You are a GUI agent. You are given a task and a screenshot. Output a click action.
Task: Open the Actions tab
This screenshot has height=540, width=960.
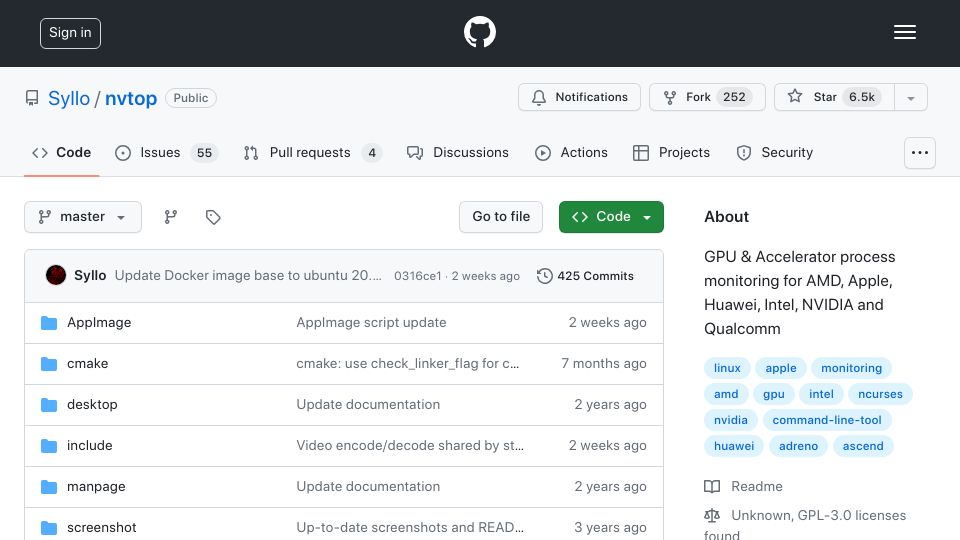[x=571, y=152]
